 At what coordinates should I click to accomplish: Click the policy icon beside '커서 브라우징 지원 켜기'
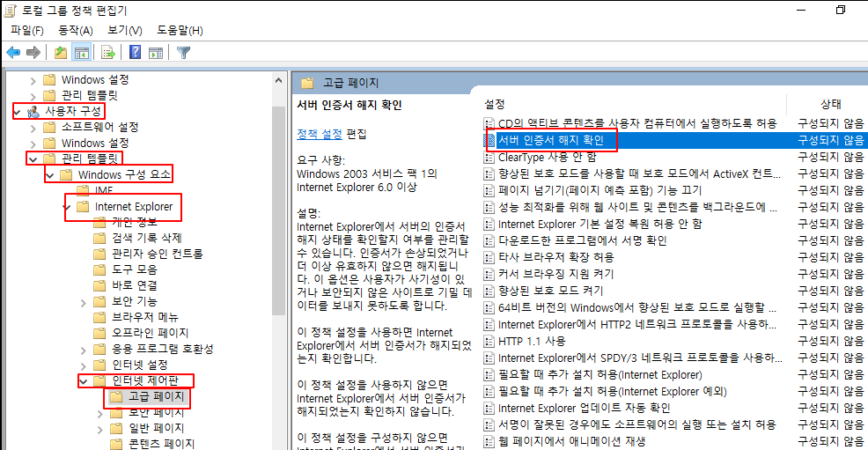[489, 274]
